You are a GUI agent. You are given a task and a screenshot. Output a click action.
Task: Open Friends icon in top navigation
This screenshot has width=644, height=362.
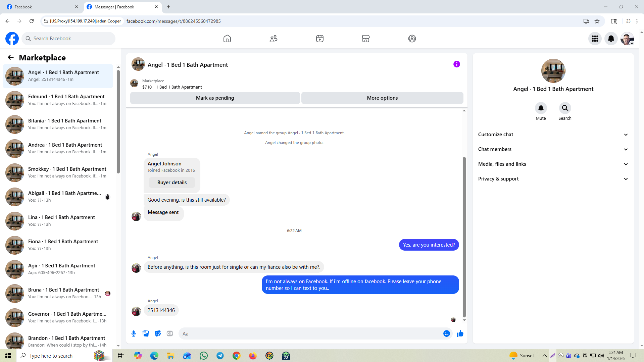274,39
